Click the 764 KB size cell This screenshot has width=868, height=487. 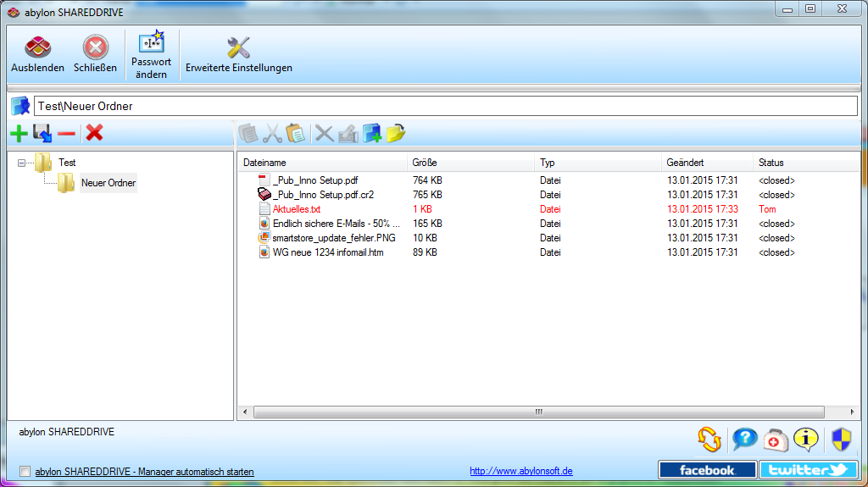coord(427,180)
